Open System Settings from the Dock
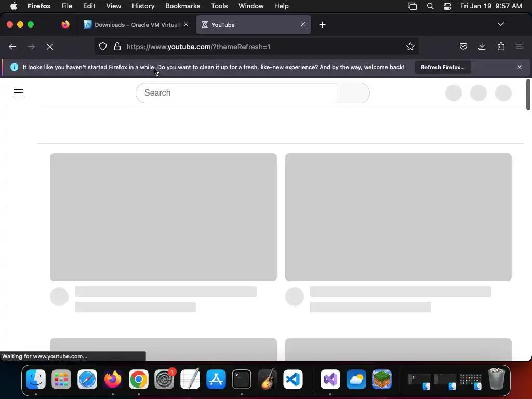The height and width of the screenshot is (399, 532). point(164,379)
